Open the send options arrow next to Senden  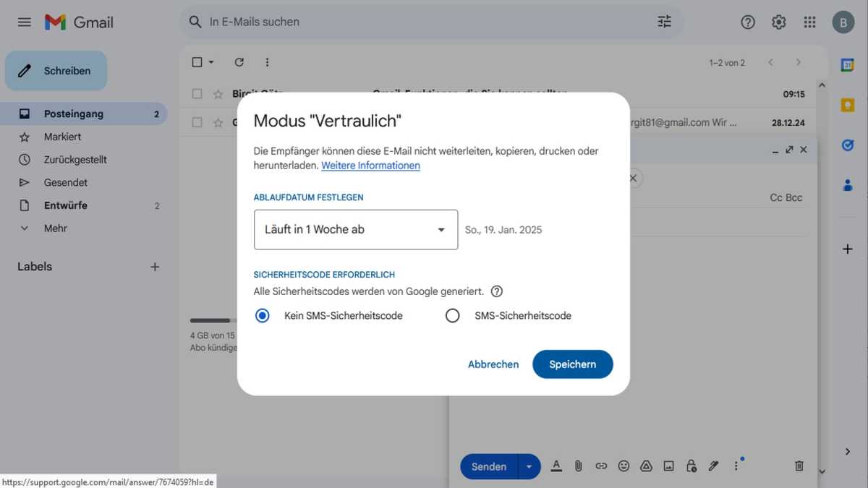point(529,466)
